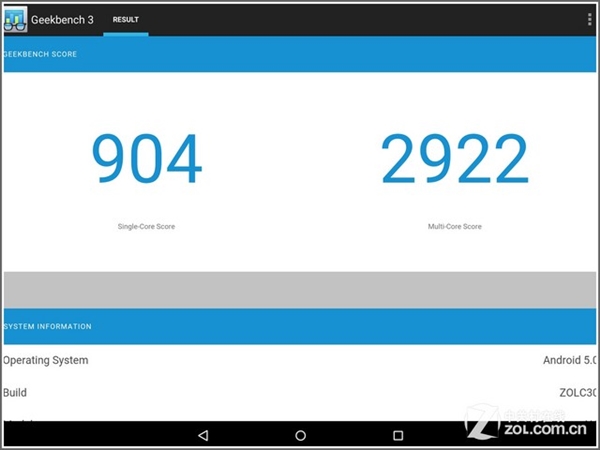Click the Geekbench 3 title text

point(62,20)
